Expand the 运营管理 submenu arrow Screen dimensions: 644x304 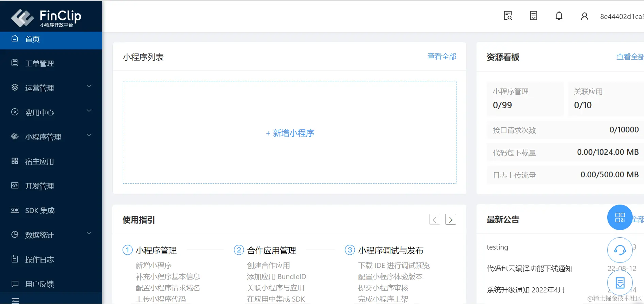click(x=89, y=86)
